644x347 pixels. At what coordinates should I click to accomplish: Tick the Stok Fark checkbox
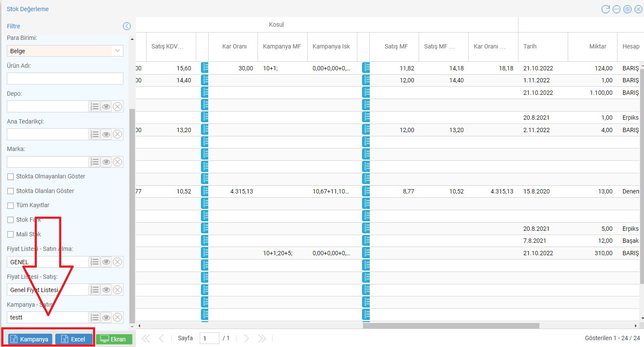[x=11, y=220]
